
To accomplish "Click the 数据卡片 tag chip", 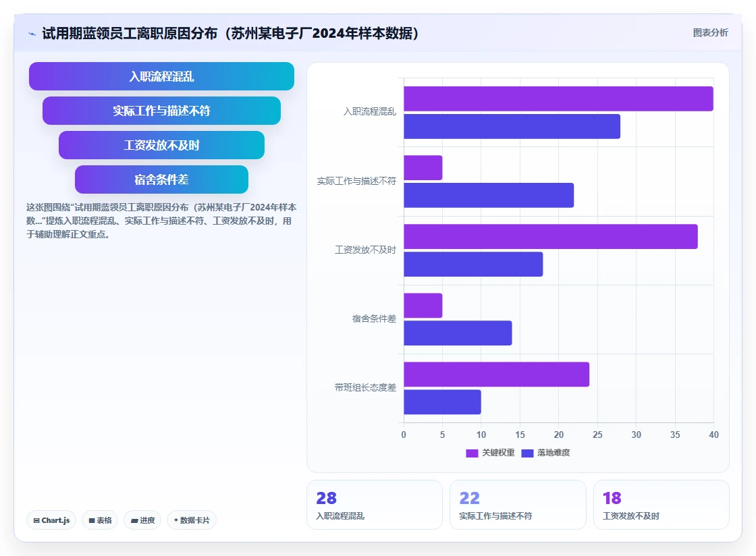I will click(x=192, y=520).
